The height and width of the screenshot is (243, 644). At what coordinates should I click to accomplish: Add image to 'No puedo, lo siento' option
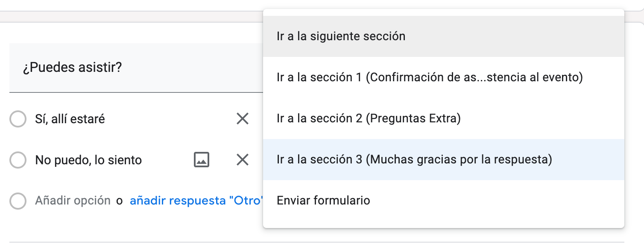[202, 160]
